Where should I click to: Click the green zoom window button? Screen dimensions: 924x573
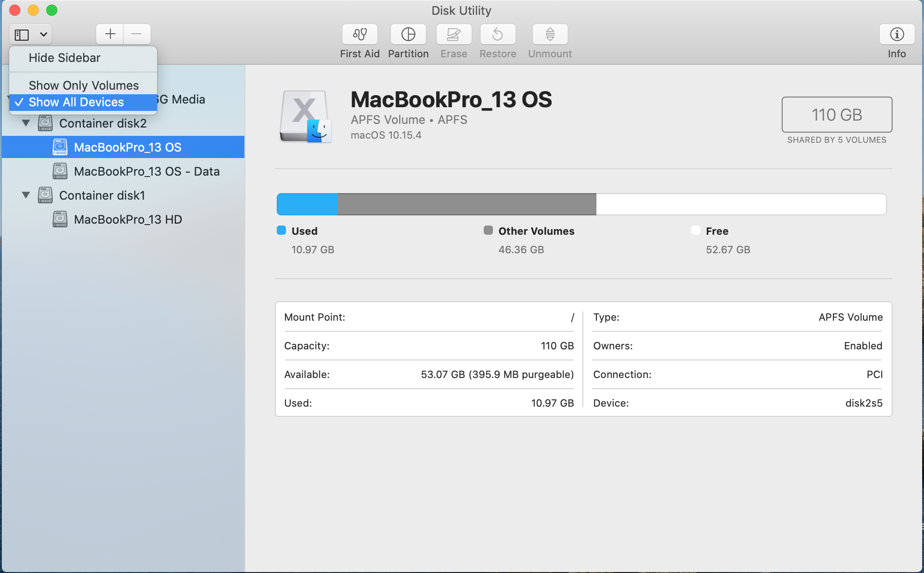[52, 10]
